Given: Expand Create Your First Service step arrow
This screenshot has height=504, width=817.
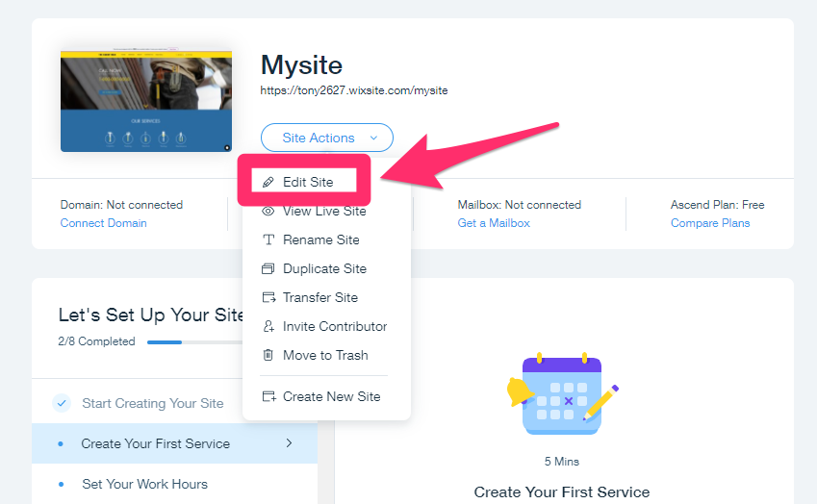Looking at the screenshot, I should (289, 443).
